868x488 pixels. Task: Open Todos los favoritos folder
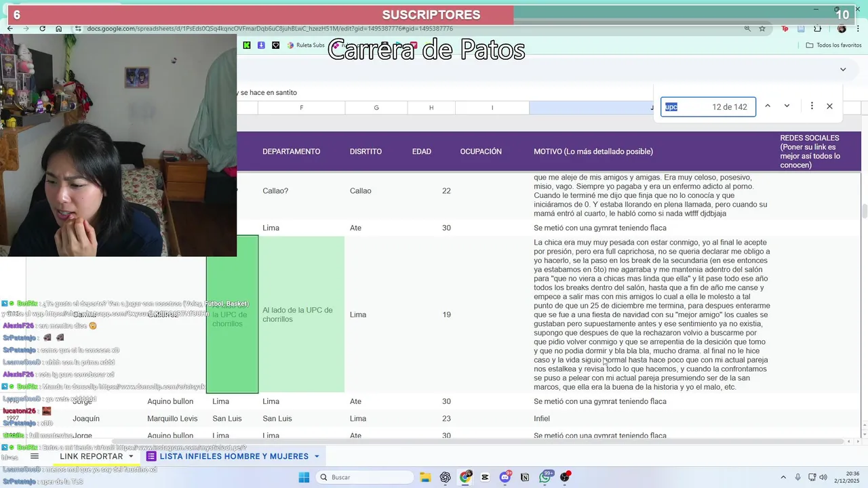tap(833, 45)
